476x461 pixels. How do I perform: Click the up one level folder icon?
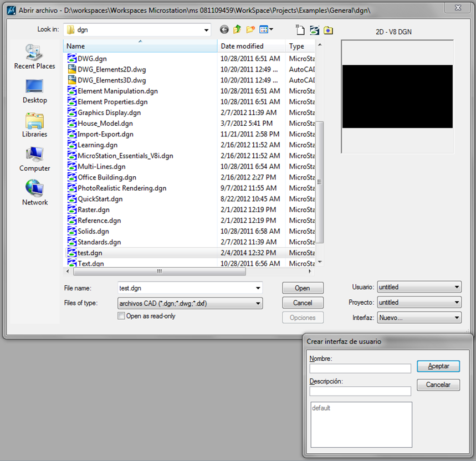click(237, 29)
